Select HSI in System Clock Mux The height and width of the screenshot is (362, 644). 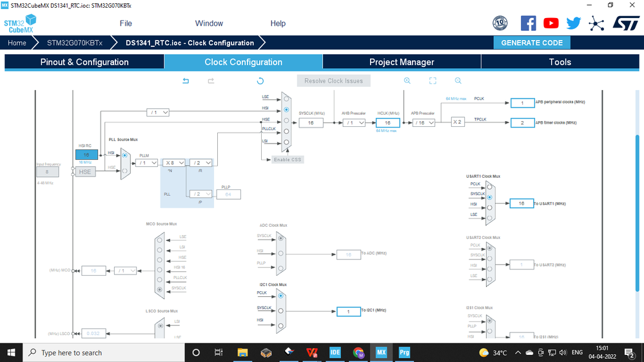click(286, 110)
